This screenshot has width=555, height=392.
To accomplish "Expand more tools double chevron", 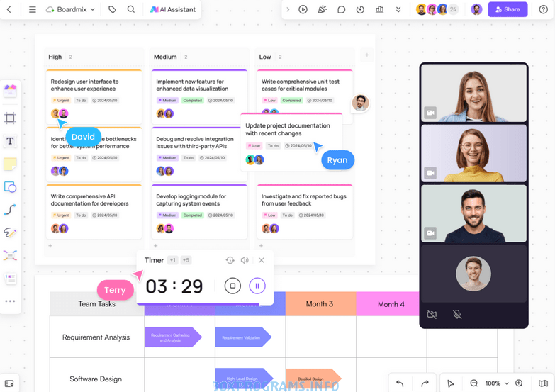I will [398, 9].
